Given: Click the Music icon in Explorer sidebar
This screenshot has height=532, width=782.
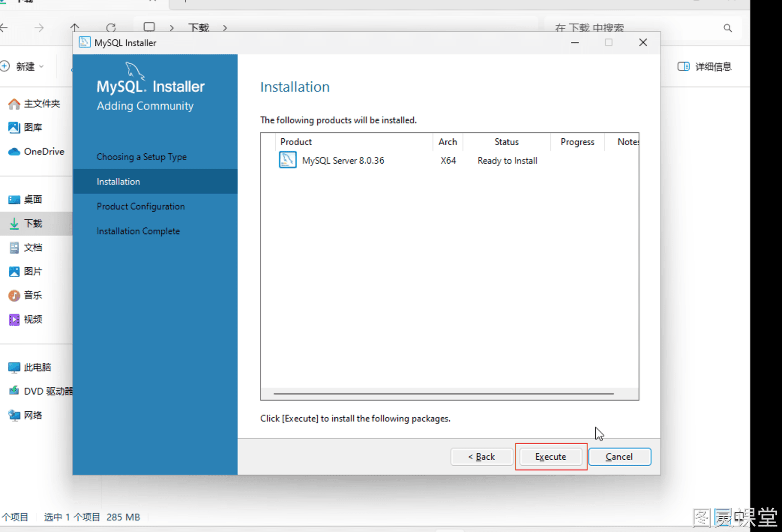Looking at the screenshot, I should [14, 295].
